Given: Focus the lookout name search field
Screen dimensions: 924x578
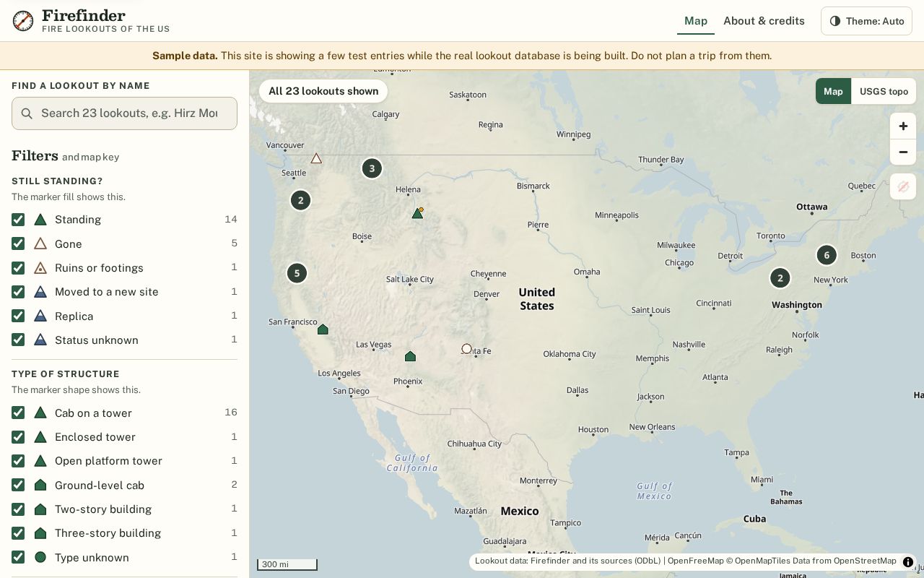Looking at the screenshot, I should [x=124, y=113].
